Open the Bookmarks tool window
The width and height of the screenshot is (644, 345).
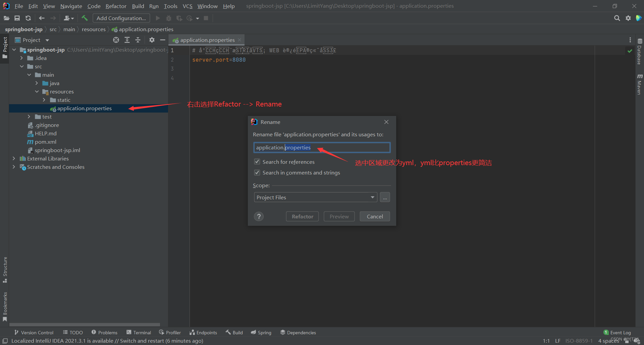(x=5, y=306)
